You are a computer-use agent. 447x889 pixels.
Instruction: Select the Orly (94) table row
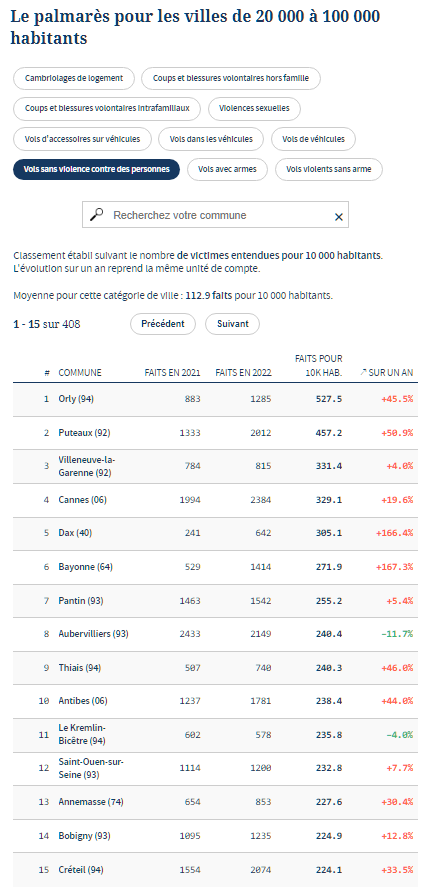[x=216, y=399]
